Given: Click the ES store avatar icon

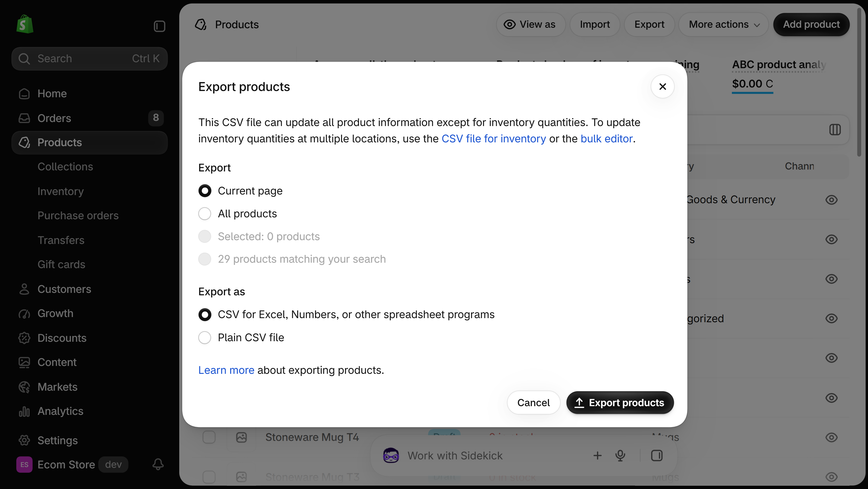Looking at the screenshot, I should pyautogui.click(x=24, y=464).
